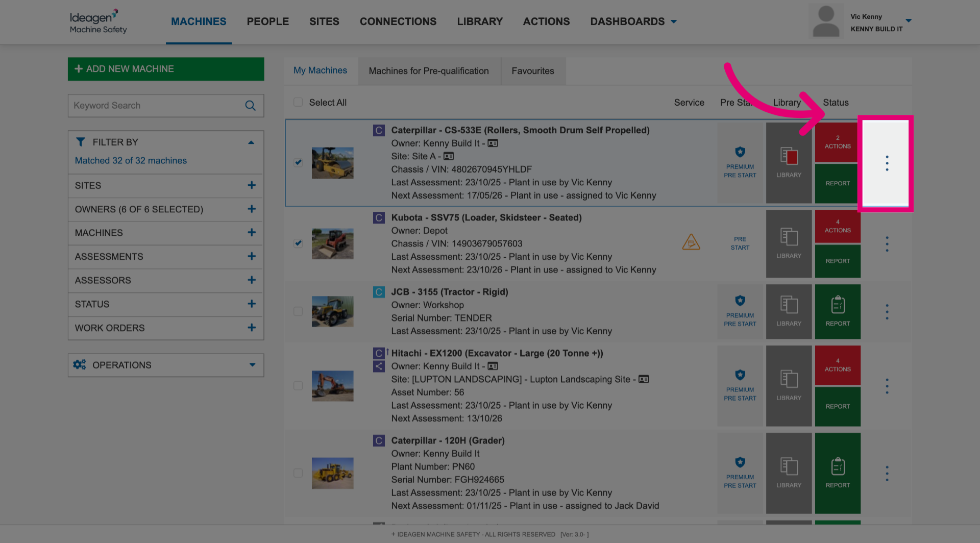980x543 pixels.
Task: Open Library for Hitachi EX1200
Action: 789,386
